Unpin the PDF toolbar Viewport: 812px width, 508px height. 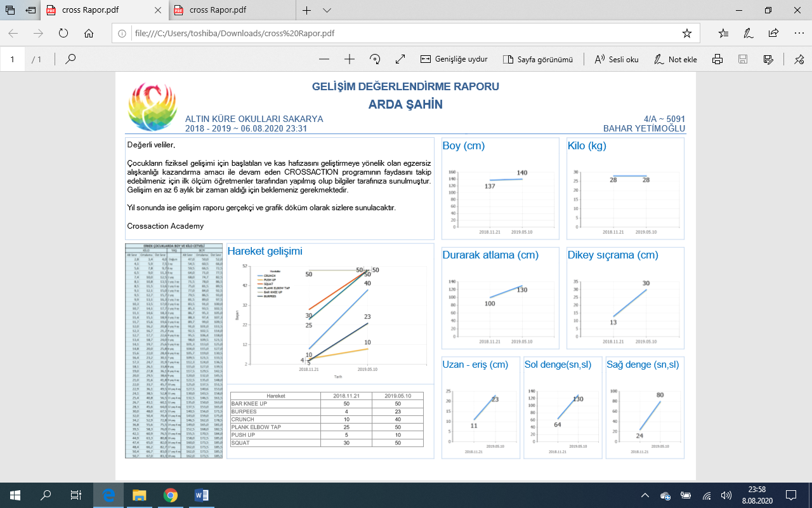(x=798, y=59)
